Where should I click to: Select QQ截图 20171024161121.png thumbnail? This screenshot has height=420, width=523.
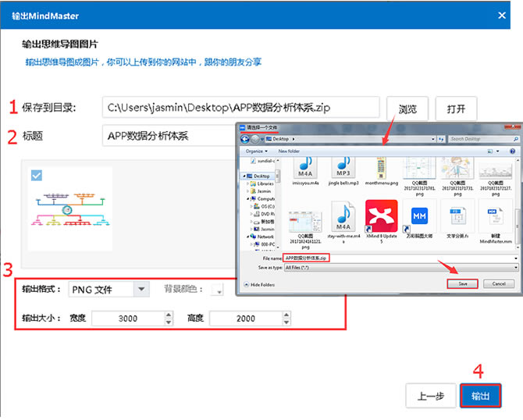pos(305,222)
